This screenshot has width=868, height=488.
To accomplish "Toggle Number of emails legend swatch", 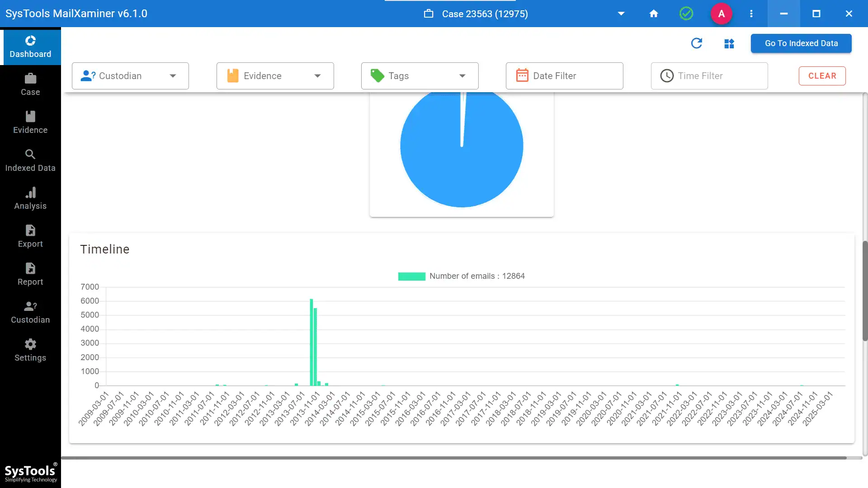I will tap(411, 276).
